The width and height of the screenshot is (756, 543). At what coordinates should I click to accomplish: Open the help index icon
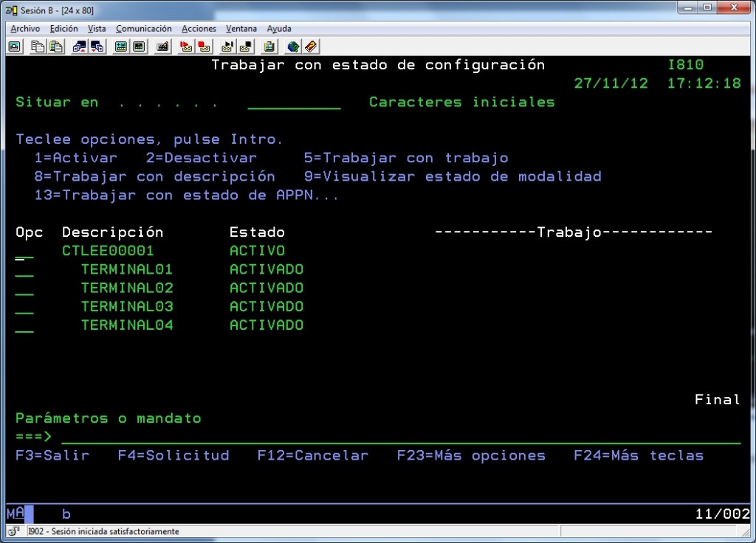point(311,46)
